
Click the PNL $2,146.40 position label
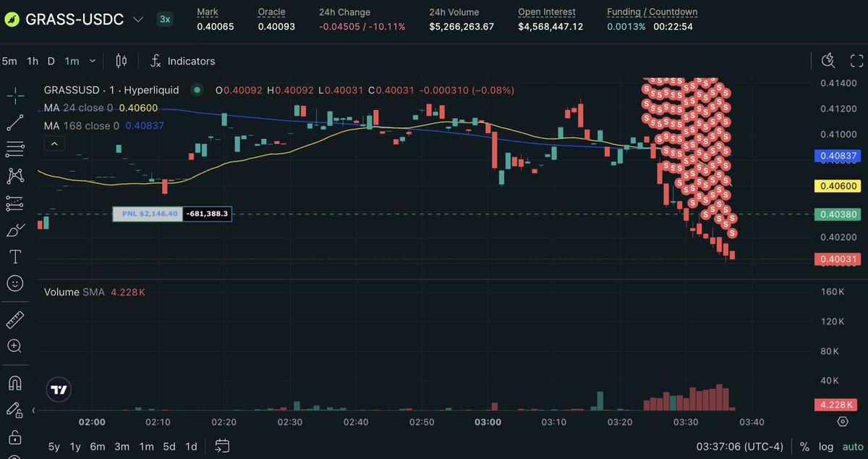coord(148,214)
